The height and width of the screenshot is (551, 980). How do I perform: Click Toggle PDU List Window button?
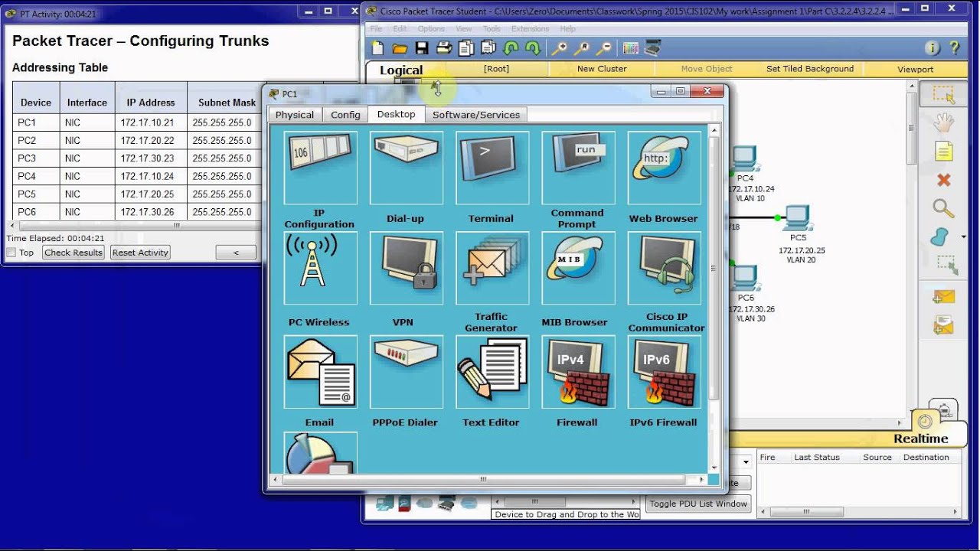pos(698,504)
